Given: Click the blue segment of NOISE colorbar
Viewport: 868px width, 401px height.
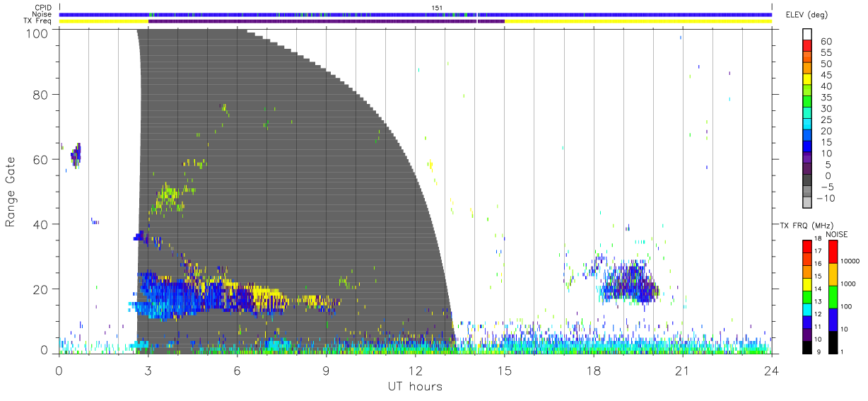Looking at the screenshot, I should (x=833, y=318).
